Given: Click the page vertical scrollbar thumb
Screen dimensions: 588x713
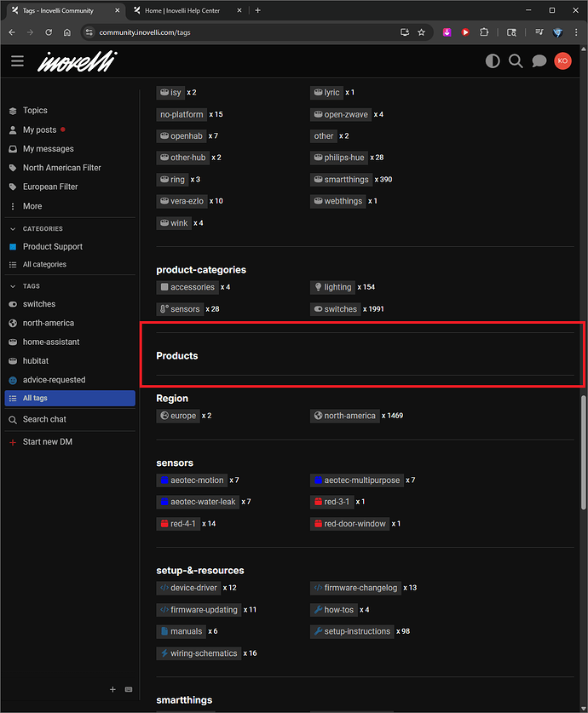Looking at the screenshot, I should [x=583, y=452].
